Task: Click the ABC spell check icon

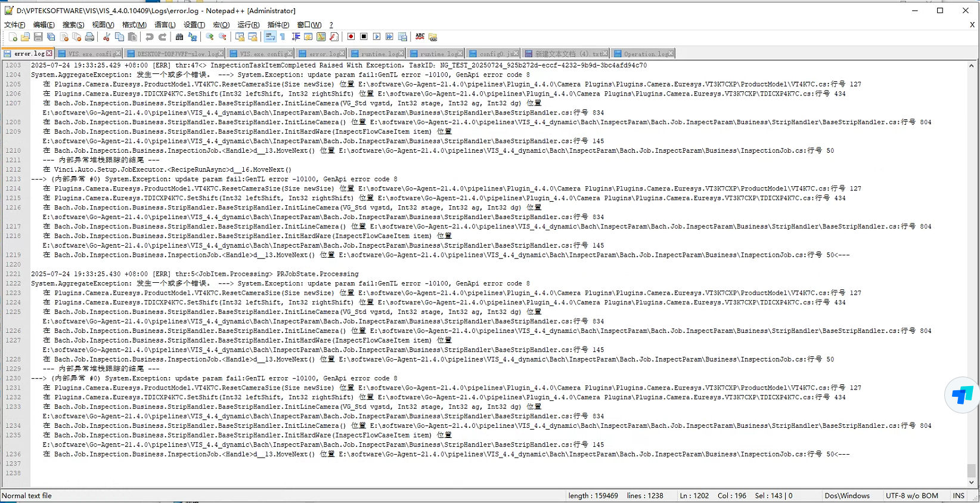Action: pos(420,37)
